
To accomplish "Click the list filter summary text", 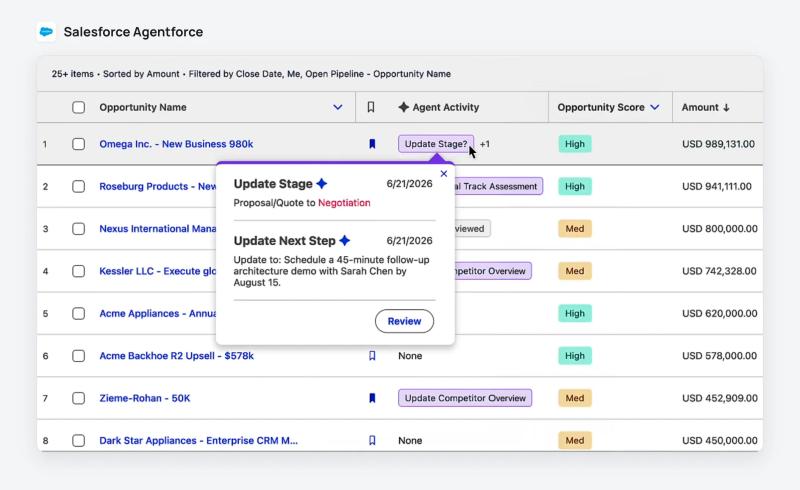I will 251,74.
